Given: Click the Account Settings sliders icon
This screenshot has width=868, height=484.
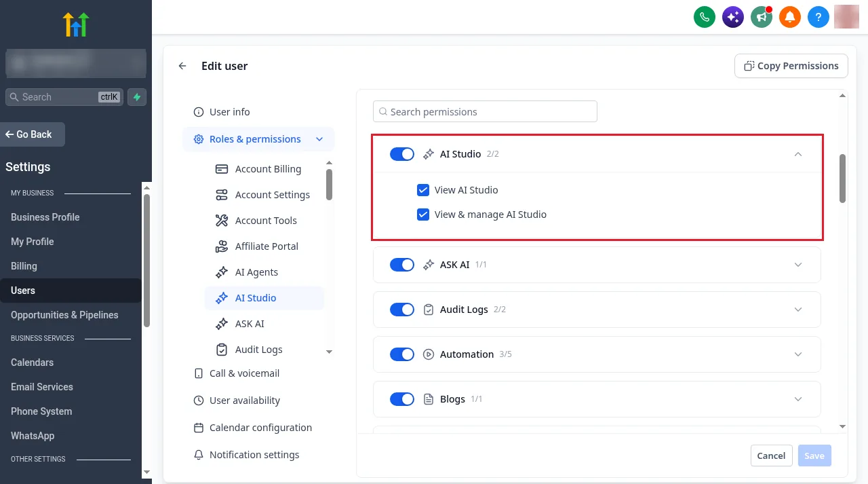Looking at the screenshot, I should point(222,195).
